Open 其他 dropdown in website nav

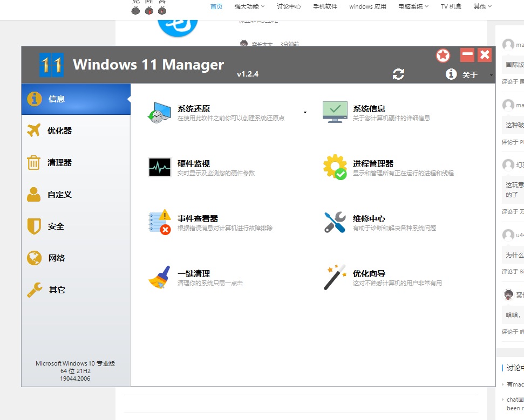tap(482, 6)
